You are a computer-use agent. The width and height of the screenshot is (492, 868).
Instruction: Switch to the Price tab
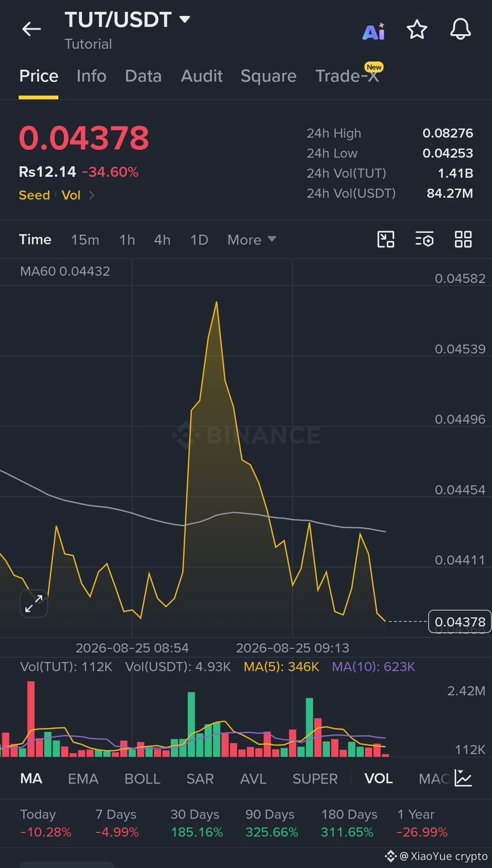[x=39, y=76]
